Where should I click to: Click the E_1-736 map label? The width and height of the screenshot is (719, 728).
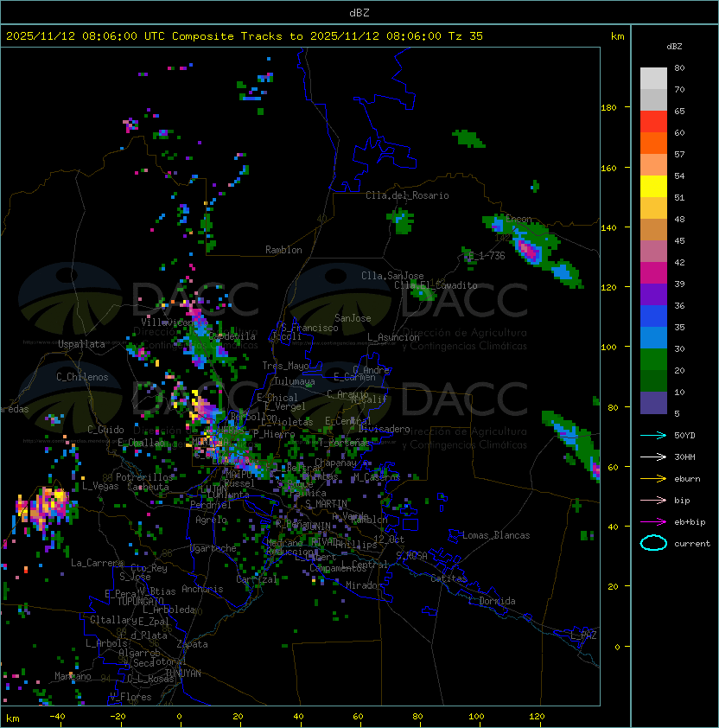[487, 256]
